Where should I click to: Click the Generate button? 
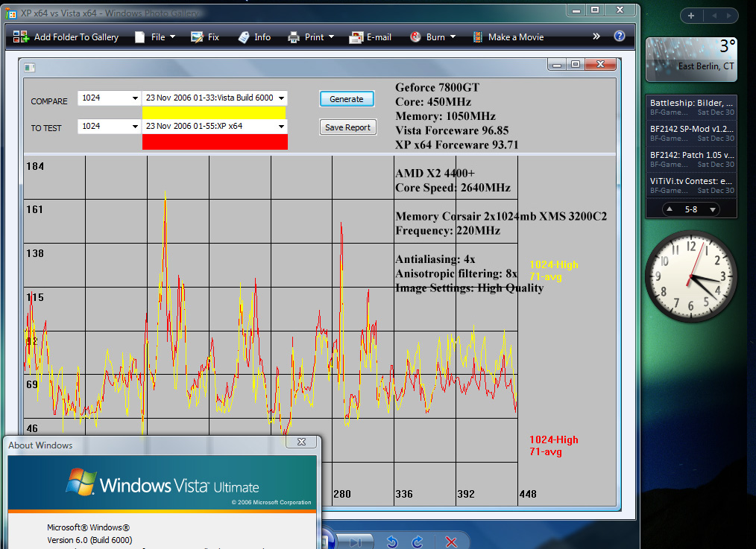click(x=347, y=99)
